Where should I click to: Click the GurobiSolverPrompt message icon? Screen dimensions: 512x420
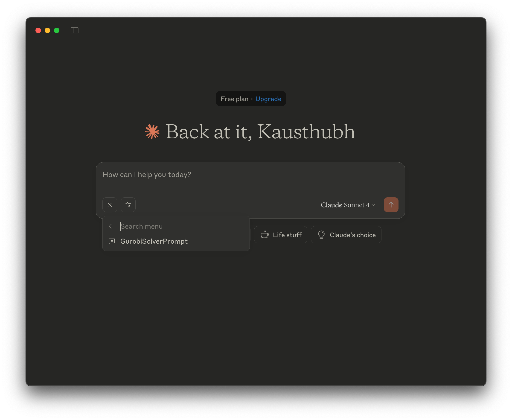tap(112, 241)
